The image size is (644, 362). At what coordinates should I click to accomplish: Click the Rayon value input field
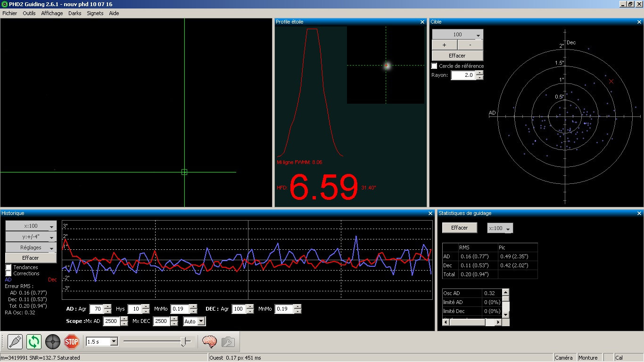[463, 75]
